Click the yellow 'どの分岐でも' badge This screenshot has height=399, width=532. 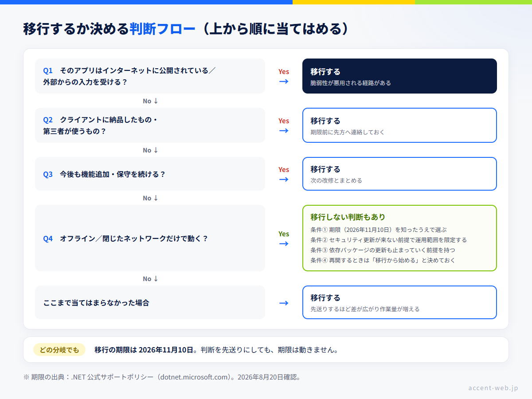59,350
